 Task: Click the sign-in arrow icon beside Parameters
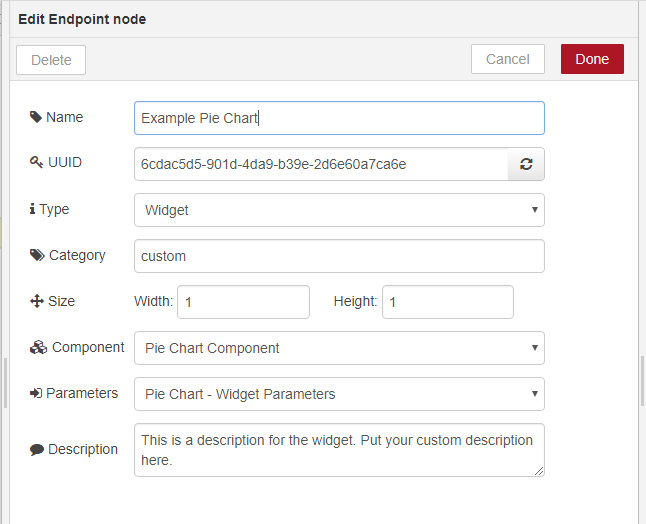pyautogui.click(x=36, y=393)
